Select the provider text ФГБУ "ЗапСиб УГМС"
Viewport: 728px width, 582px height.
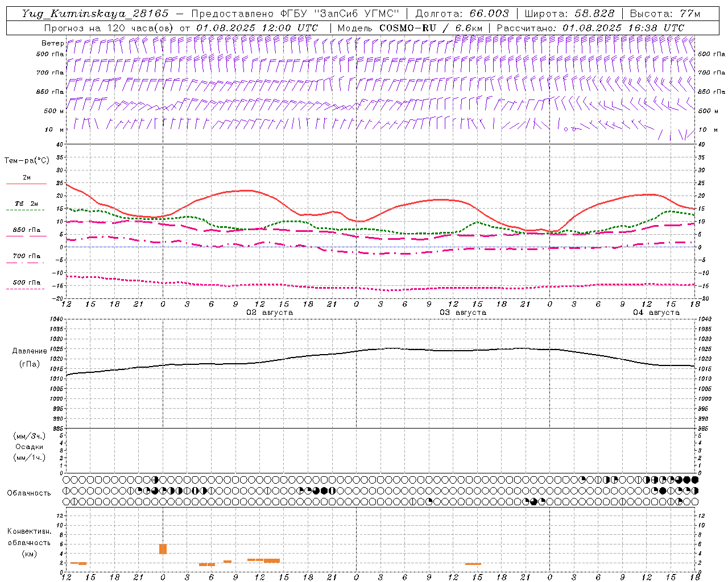pos(340,14)
